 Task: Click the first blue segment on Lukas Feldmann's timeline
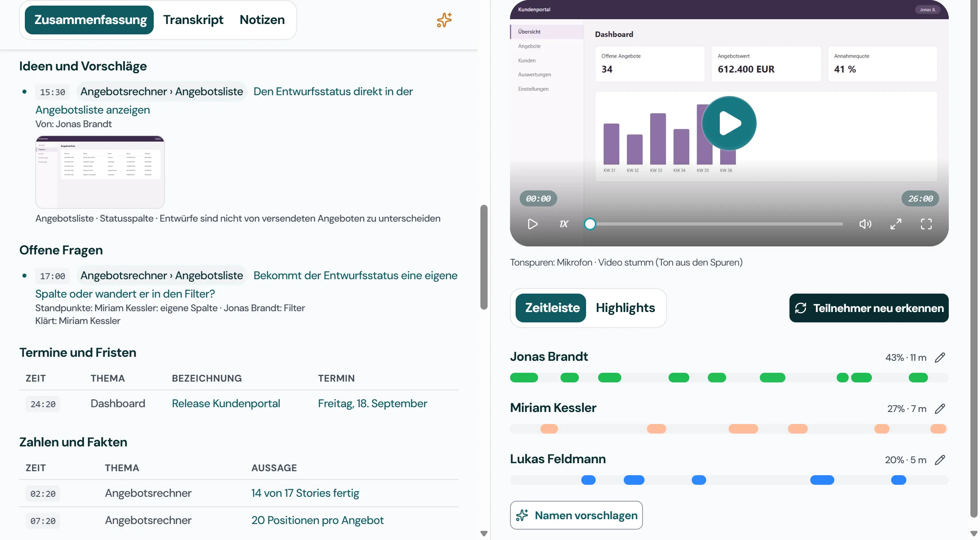(588, 480)
